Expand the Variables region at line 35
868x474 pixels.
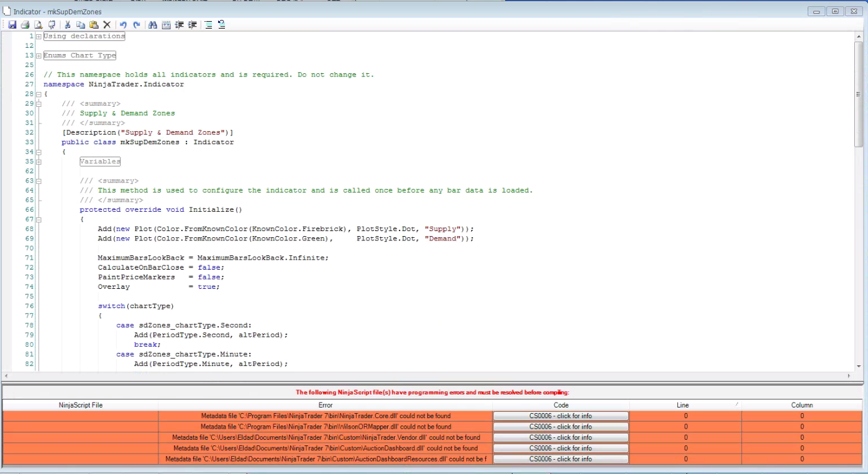(x=39, y=162)
